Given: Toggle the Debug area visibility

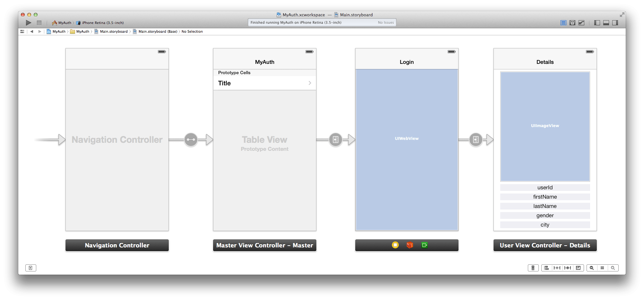Looking at the screenshot, I should [606, 22].
